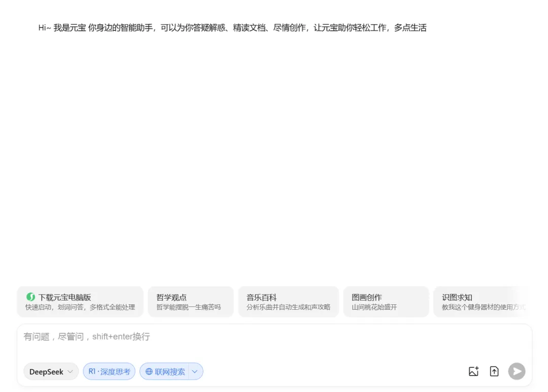Image resolution: width=548 pixels, height=392 pixels.
Task: Toggle 联网搜索 web search
Action: [x=164, y=371]
